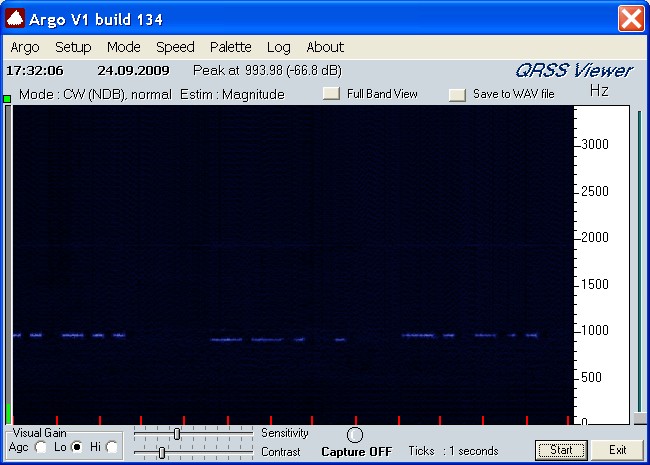Click the 2000 Hz frequency scale label
The width and height of the screenshot is (650, 465).
[x=595, y=237]
